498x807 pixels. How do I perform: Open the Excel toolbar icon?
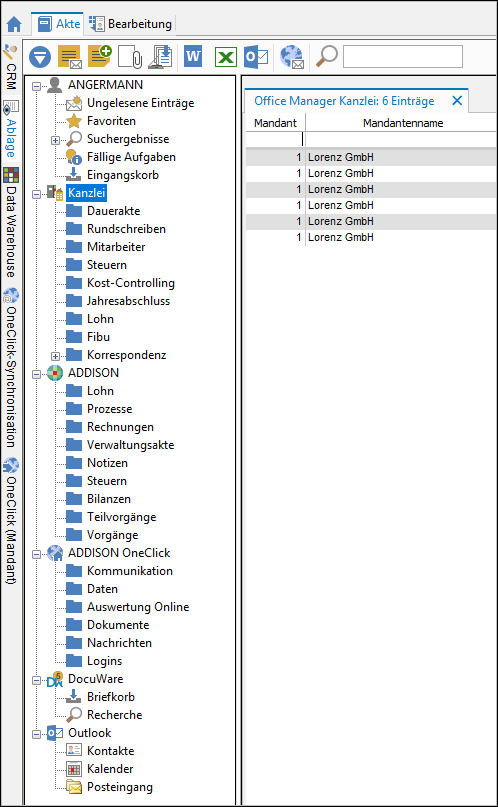(x=225, y=57)
